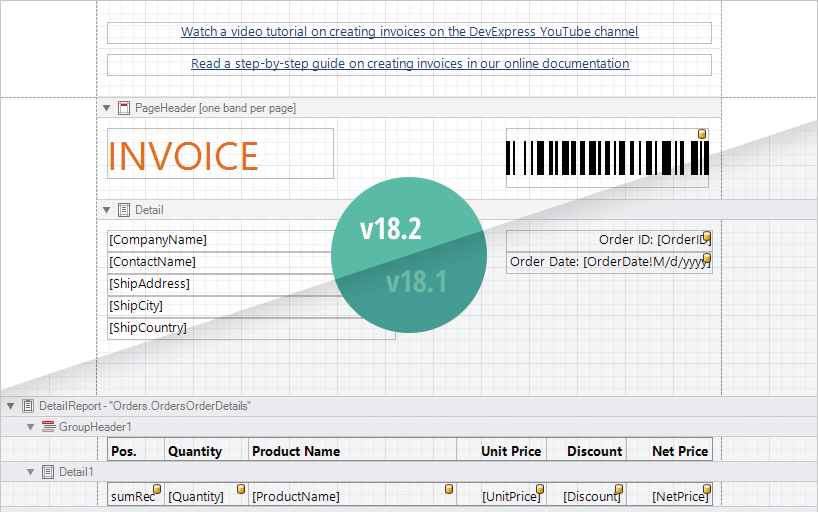Select the Product Name header cell
The width and height of the screenshot is (818, 512).
click(352, 451)
